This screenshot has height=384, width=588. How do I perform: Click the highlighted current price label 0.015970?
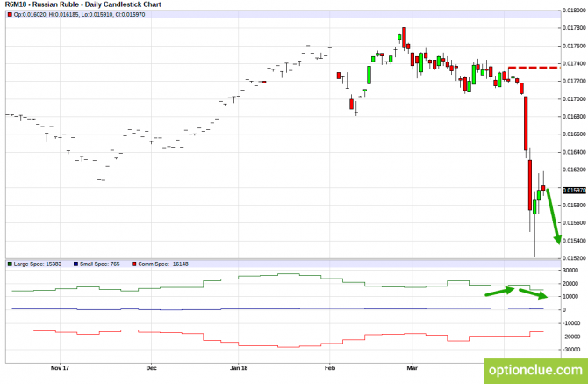pos(574,191)
